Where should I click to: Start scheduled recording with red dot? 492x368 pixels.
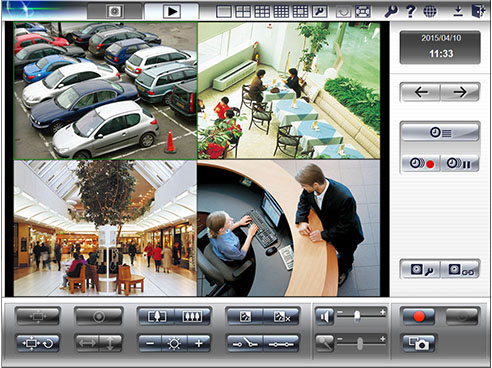point(421,163)
